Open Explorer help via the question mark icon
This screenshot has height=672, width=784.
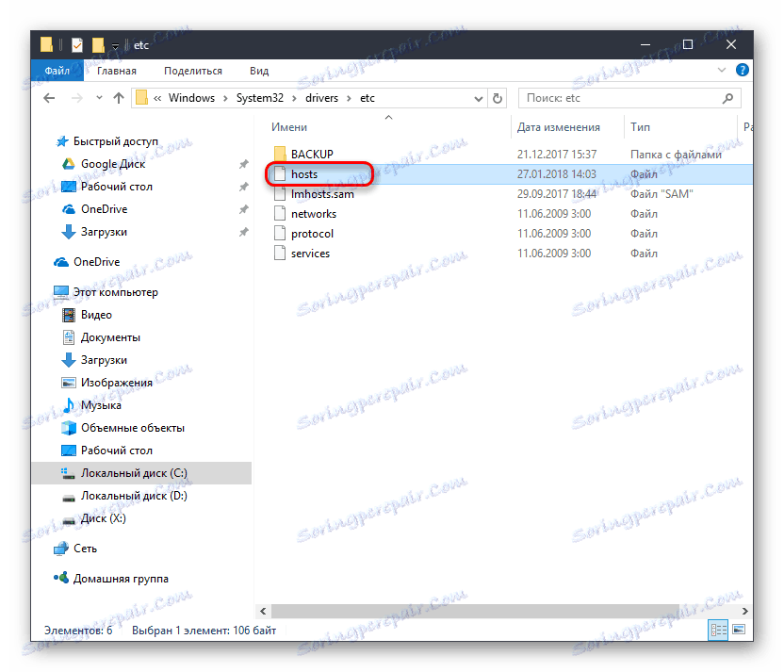click(x=743, y=70)
